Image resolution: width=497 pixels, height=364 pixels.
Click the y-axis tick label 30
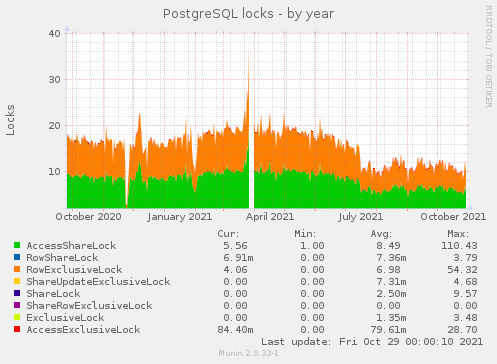[55, 79]
